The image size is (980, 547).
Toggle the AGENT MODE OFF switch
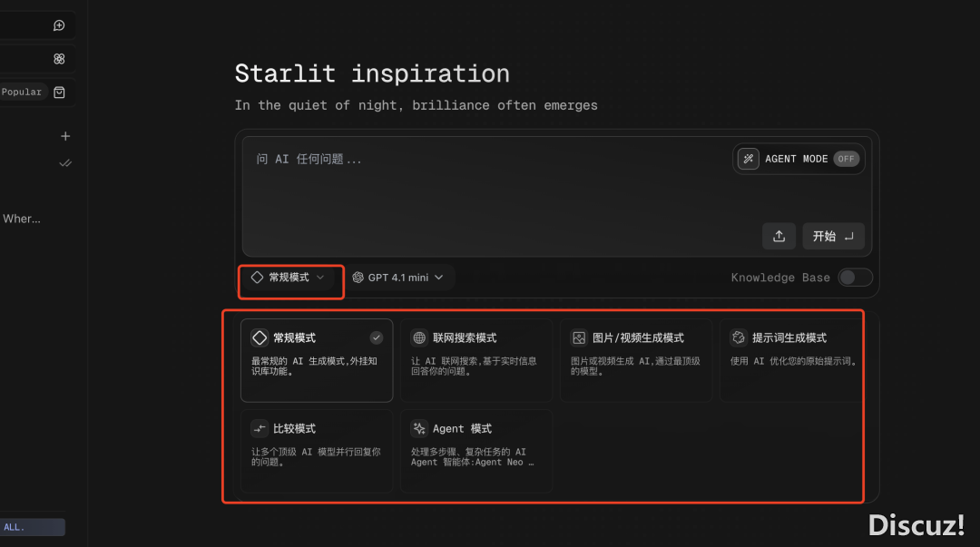[x=846, y=159]
